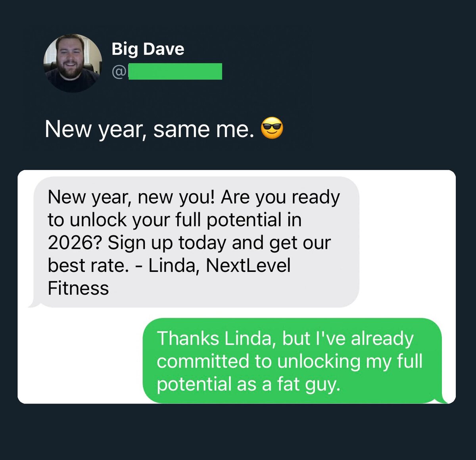
Task: Select the "New year, same me." post text
Action: tap(149, 129)
